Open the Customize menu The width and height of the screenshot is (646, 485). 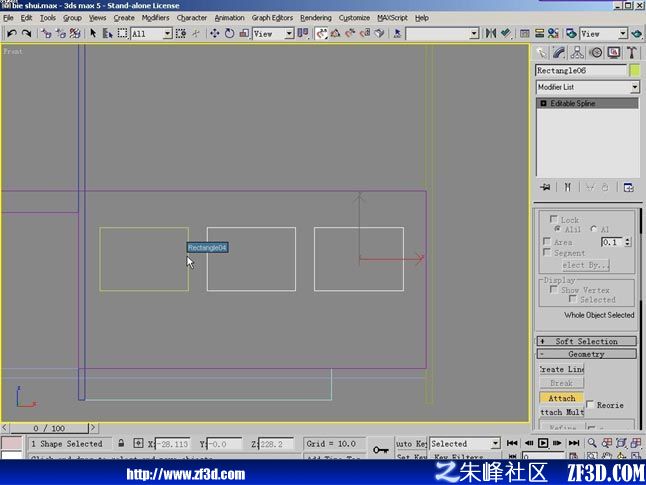coord(354,18)
